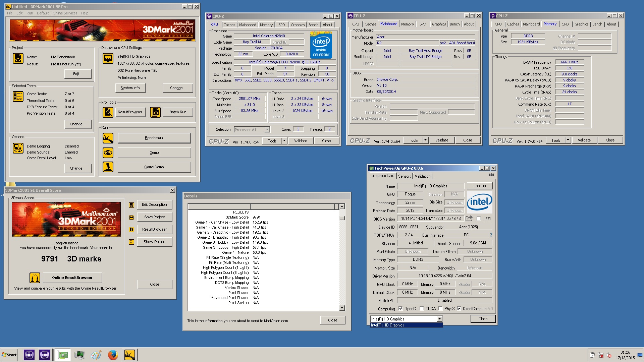The height and width of the screenshot is (362, 644).
Task: Expand Tools dropdown arrow in Mainboard CPU-Z window
Action: (426, 140)
